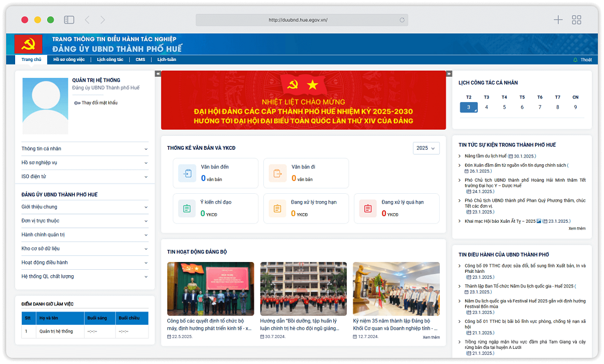
Task: Open the browser tab overview grid icon
Action: (576, 20)
